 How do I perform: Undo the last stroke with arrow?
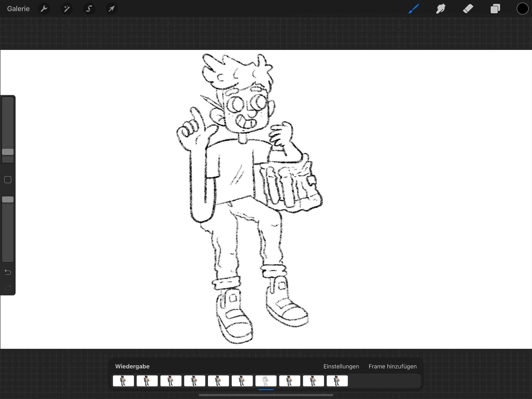click(x=8, y=272)
